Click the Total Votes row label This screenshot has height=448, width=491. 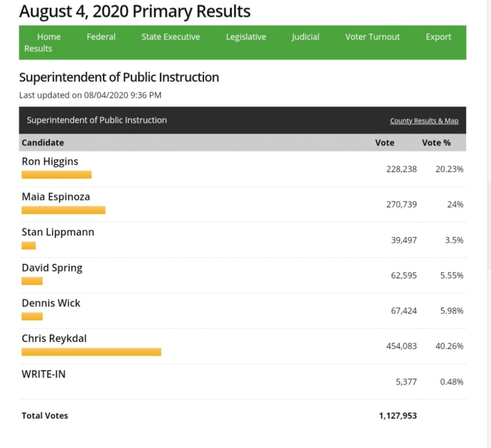coord(45,415)
